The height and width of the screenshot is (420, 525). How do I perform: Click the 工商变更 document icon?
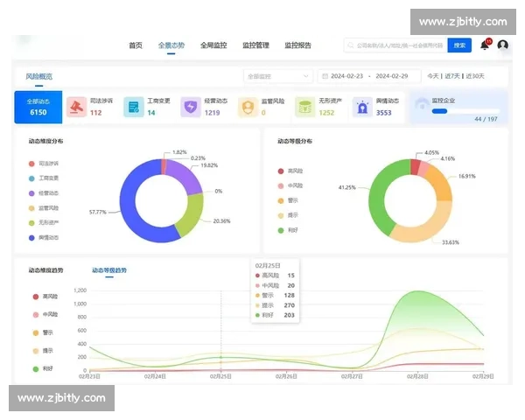click(133, 107)
